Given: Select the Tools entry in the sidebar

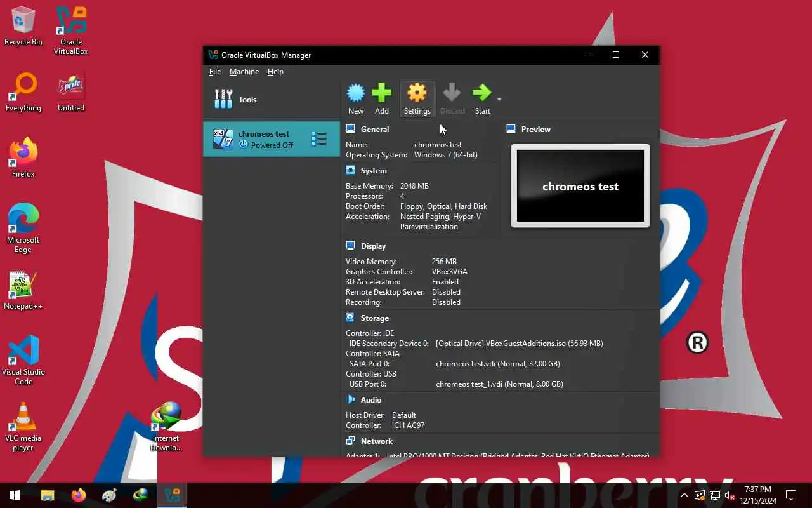Looking at the screenshot, I should [x=272, y=99].
